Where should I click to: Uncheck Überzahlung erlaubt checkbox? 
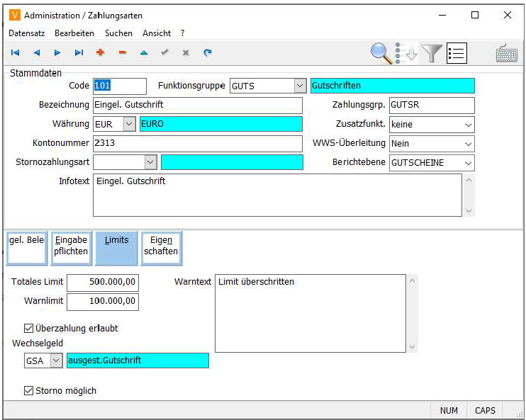click(x=29, y=329)
